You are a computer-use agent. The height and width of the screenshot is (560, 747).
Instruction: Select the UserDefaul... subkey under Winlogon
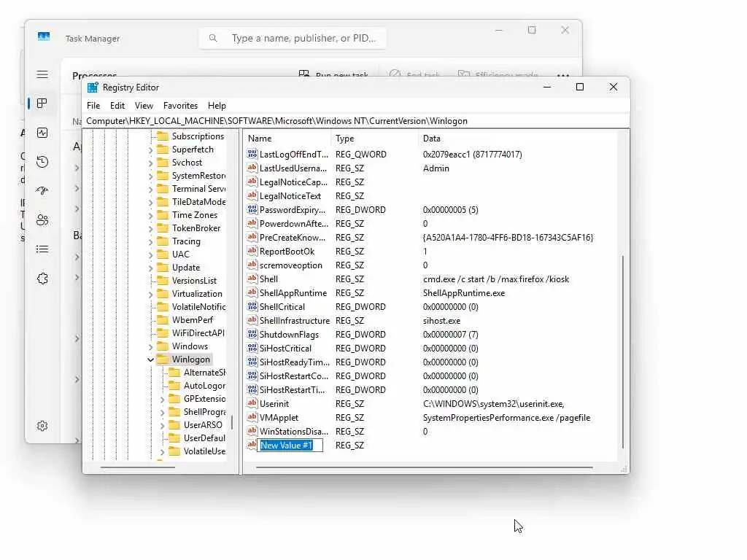[204, 438]
